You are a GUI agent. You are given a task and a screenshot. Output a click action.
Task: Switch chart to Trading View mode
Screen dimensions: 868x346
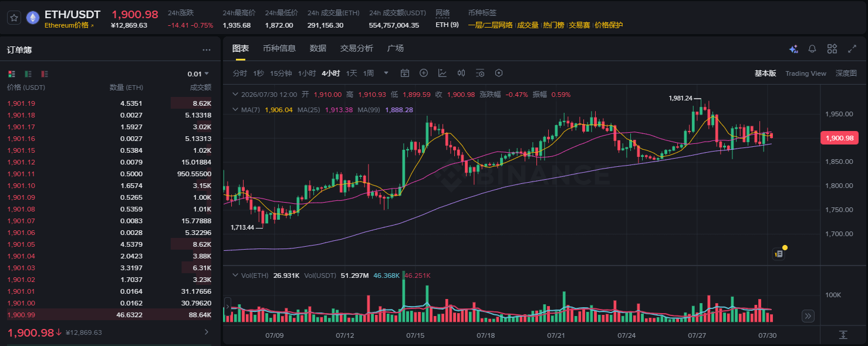point(806,73)
